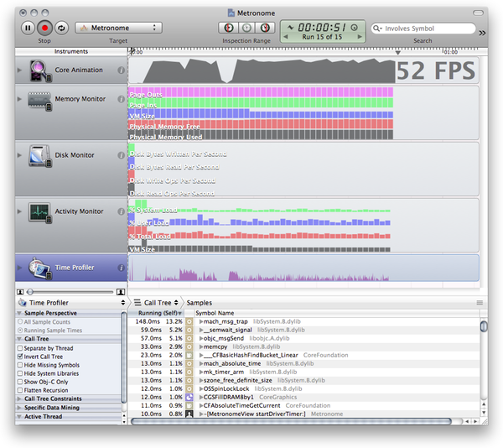Stop recording with the red record button
503x448 pixels.
(x=44, y=28)
